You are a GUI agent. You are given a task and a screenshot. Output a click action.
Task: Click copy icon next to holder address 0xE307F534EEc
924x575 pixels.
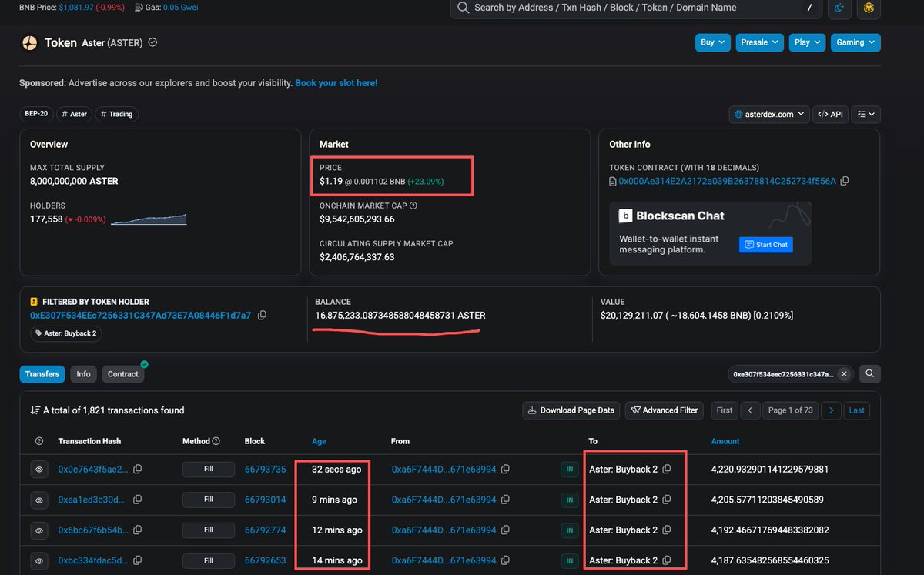(x=262, y=315)
